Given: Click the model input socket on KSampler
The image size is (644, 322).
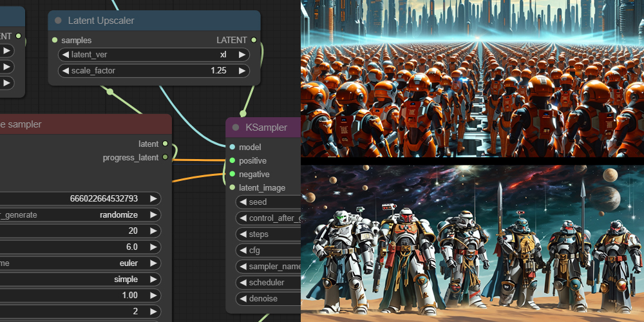Looking at the screenshot, I should pos(232,147).
